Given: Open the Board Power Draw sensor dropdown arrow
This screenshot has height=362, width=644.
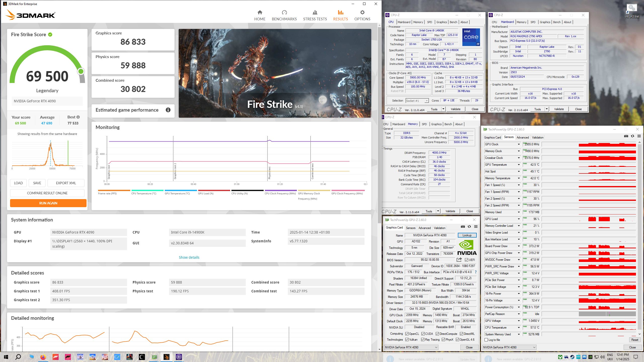Looking at the screenshot, I should (x=518, y=246).
